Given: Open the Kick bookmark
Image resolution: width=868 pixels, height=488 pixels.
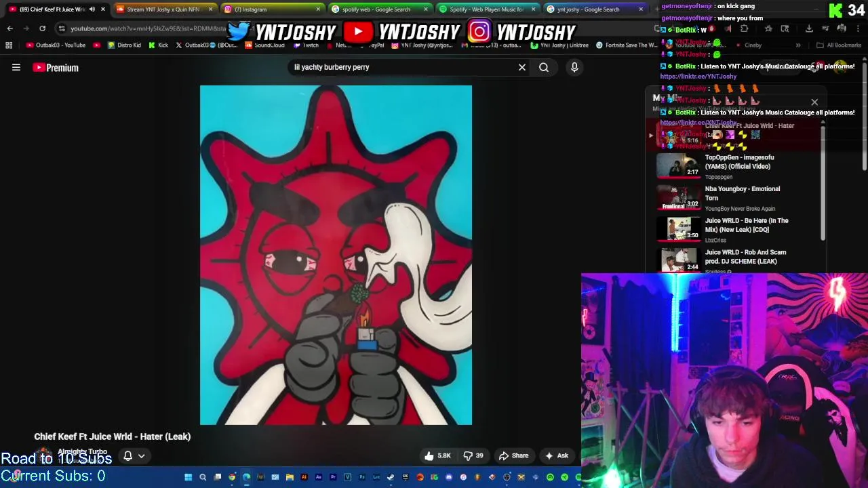Looking at the screenshot, I should [159, 45].
